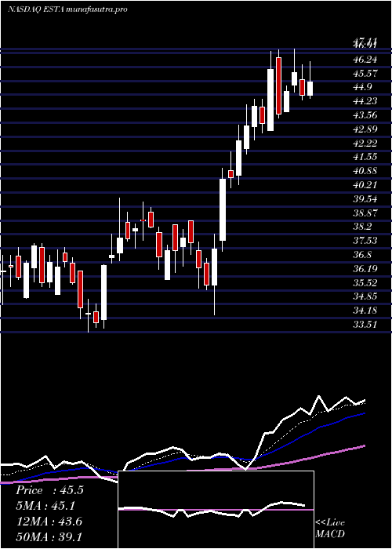Viewport: 392px width, 549px height.
Task: Click the 44.9 price axis label
Action: [x=362, y=87]
